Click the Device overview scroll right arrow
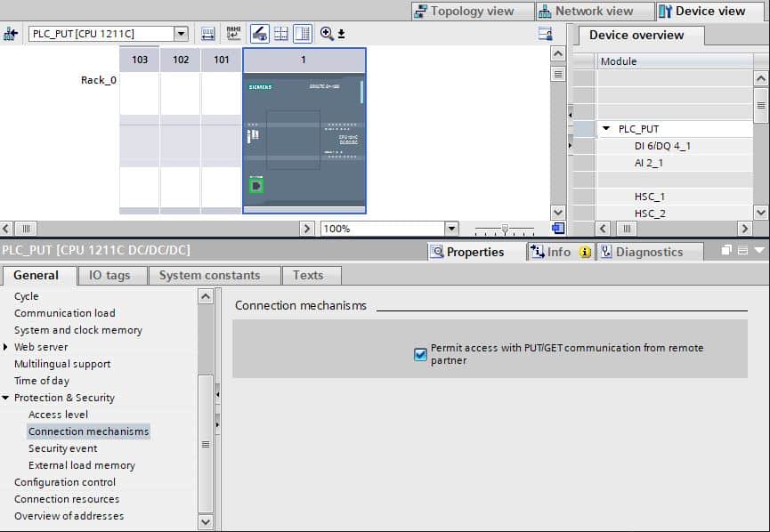Image resolution: width=770 pixels, height=532 pixels. (744, 229)
